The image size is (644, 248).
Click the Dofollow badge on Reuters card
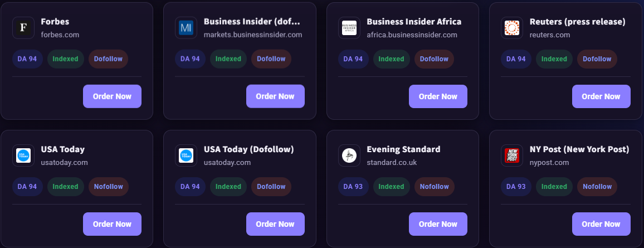(597, 59)
